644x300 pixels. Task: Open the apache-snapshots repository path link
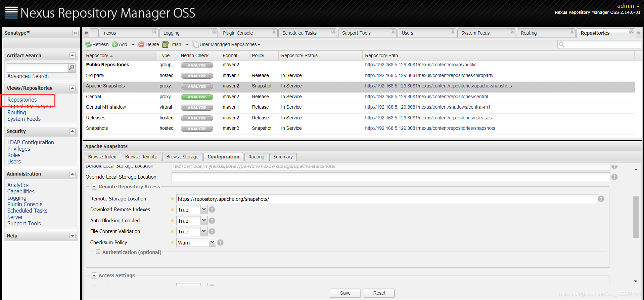[439, 86]
